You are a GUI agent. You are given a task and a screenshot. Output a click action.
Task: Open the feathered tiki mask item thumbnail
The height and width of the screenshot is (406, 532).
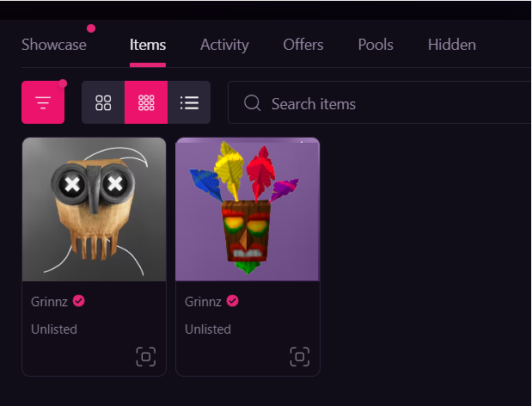coord(248,209)
